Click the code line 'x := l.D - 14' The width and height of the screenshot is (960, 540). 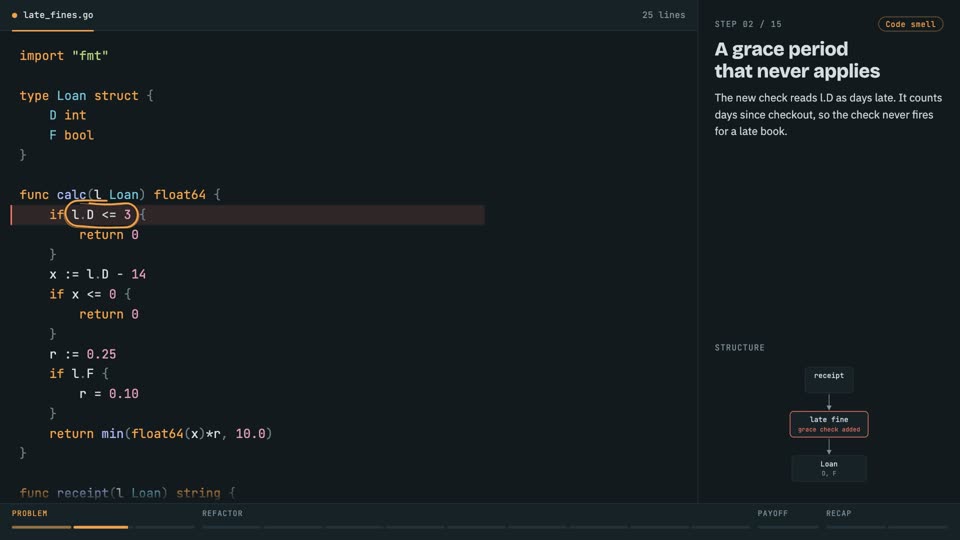[x=97, y=274]
